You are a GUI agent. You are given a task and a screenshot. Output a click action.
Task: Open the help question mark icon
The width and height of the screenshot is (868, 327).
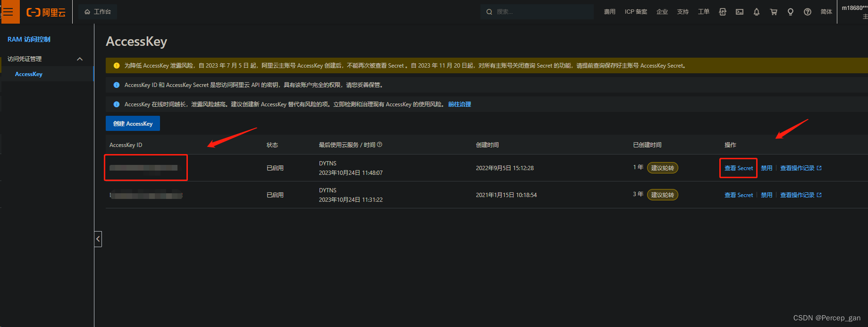tap(808, 12)
